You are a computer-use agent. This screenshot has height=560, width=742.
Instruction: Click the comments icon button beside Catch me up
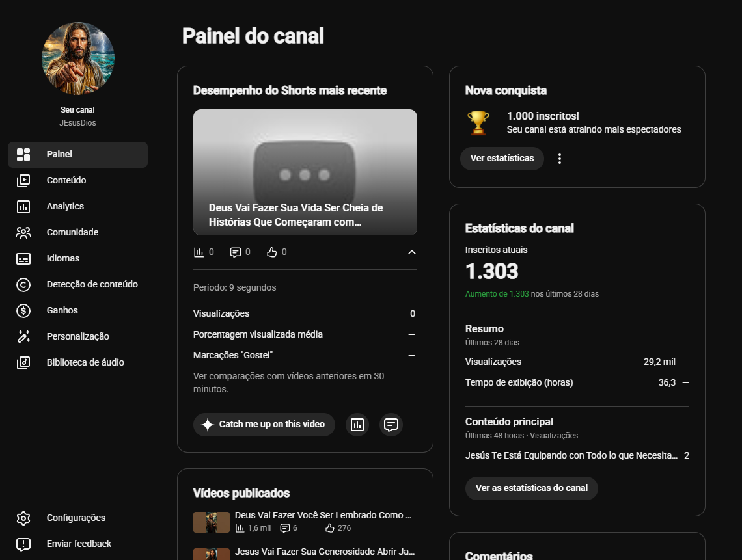[391, 425]
